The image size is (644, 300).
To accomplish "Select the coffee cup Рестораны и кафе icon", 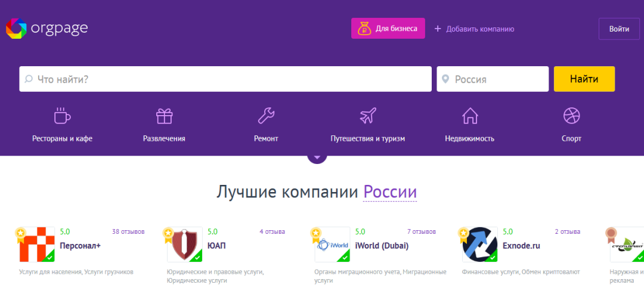I will (x=62, y=116).
